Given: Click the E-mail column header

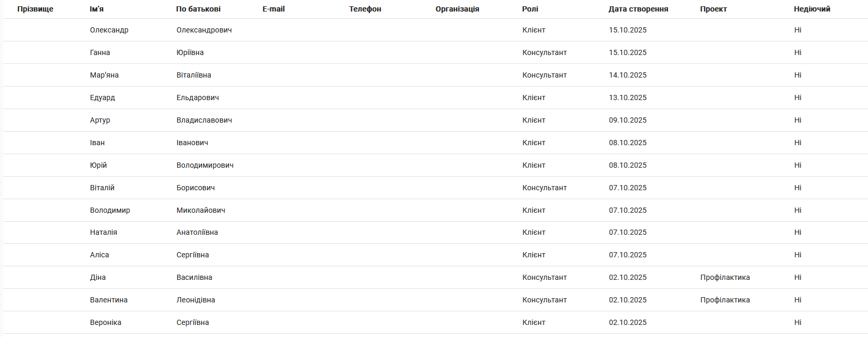Looking at the screenshot, I should tap(273, 9).
